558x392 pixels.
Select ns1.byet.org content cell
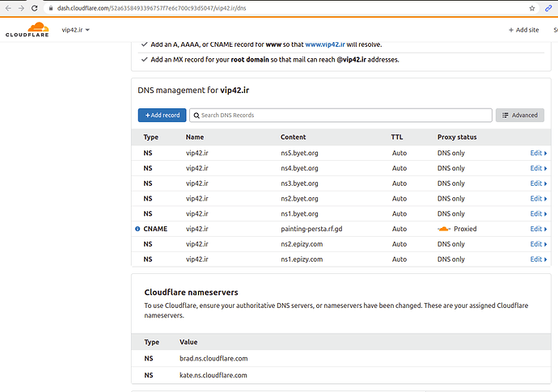299,214
